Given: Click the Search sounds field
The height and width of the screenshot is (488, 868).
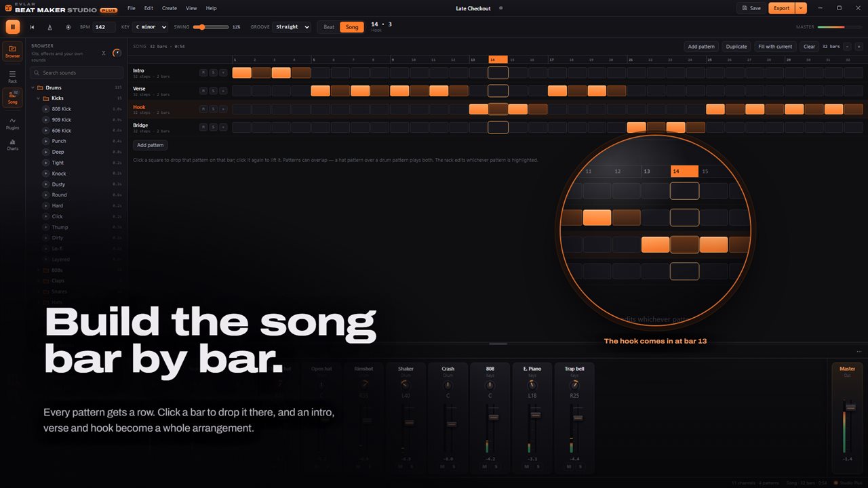Looking at the screenshot, I should 77,73.
